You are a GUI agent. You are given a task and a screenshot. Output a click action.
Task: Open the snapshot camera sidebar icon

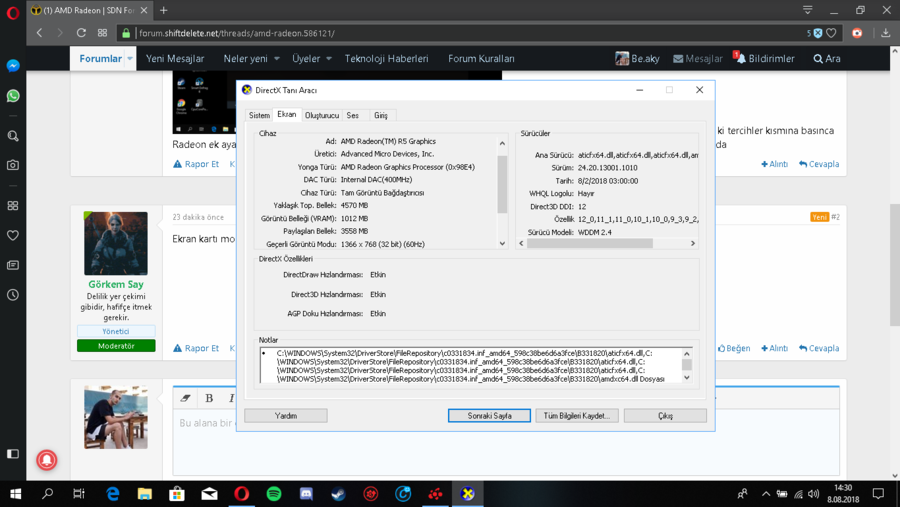[x=13, y=165]
